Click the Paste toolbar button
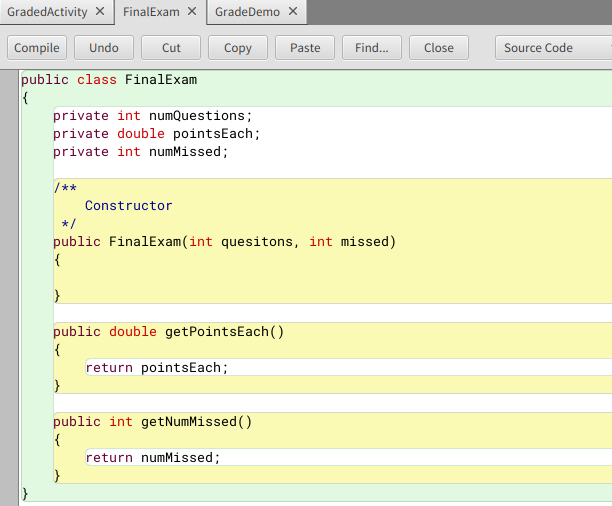Viewport: 612px width, 506px height. click(x=305, y=48)
